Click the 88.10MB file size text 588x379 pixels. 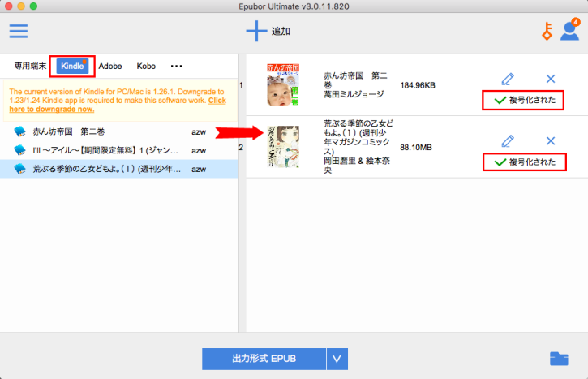pos(416,148)
